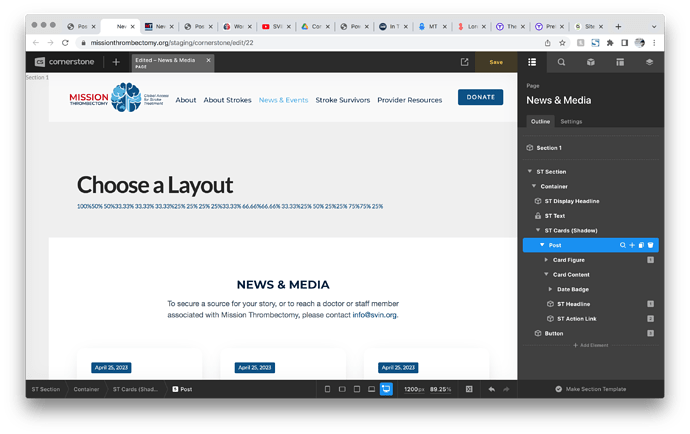Viewport: 690px width, 434px height.
Task: Click the duplicate icon on Post row
Action: pos(641,245)
